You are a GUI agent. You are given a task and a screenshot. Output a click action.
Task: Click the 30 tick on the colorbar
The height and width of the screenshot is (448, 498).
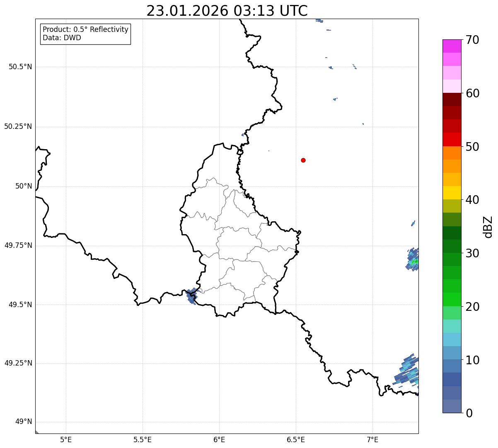pos(472,253)
